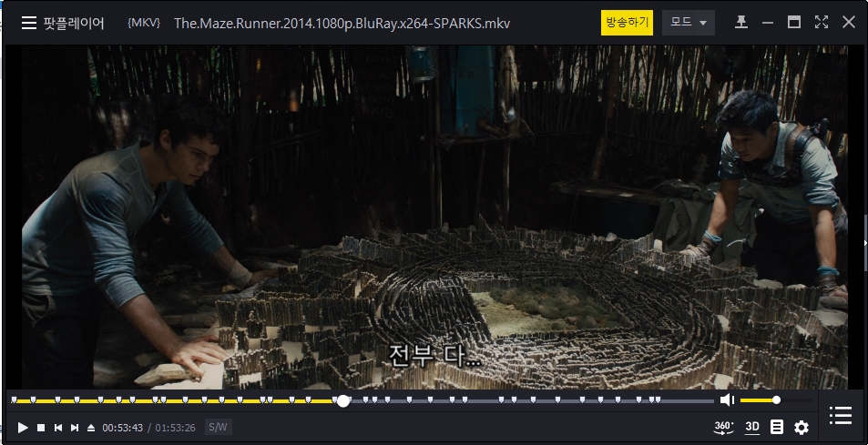Skip to previous file
868x445 pixels.
pyautogui.click(x=57, y=428)
